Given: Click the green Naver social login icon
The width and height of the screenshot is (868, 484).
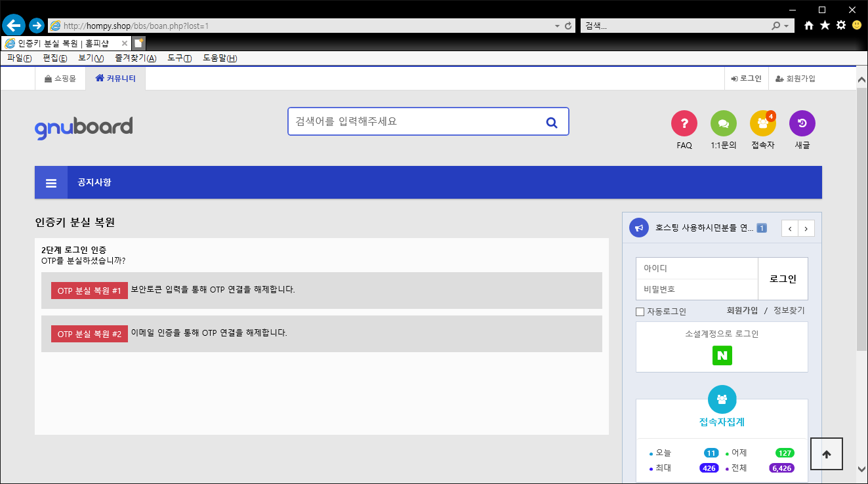Looking at the screenshot, I should point(722,355).
